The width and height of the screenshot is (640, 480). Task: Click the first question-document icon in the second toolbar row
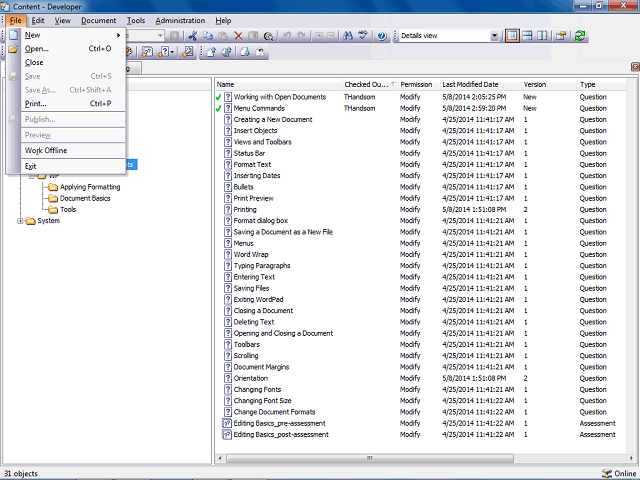tap(147, 52)
